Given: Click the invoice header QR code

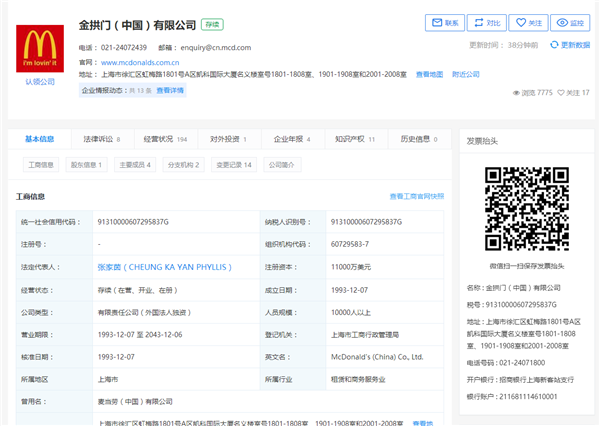Looking at the screenshot, I should [527, 209].
